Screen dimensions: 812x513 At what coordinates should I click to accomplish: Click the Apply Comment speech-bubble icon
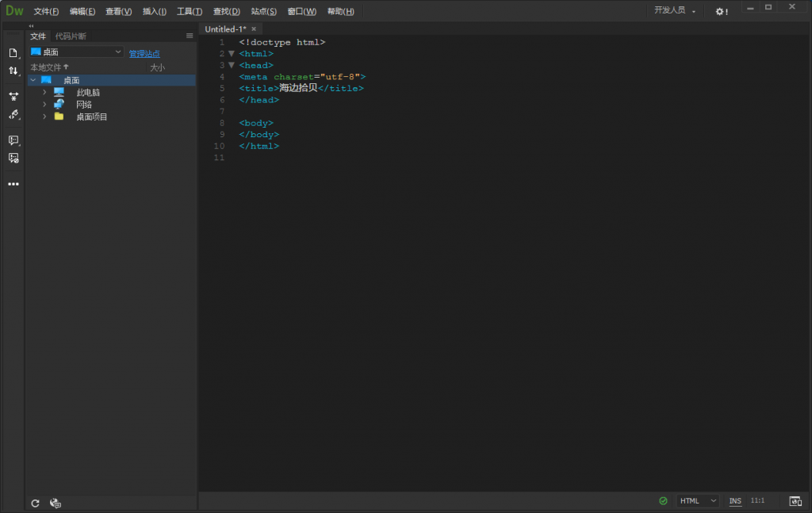tap(13, 140)
